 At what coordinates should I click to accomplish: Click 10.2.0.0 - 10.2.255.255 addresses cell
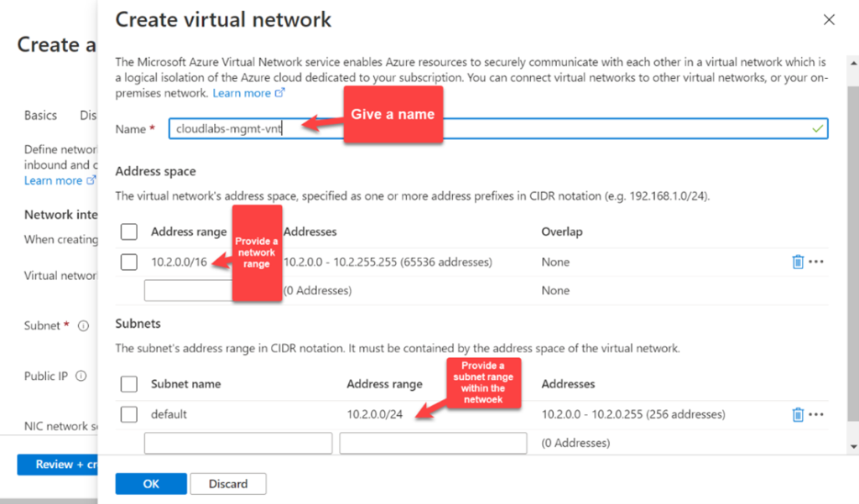(388, 262)
